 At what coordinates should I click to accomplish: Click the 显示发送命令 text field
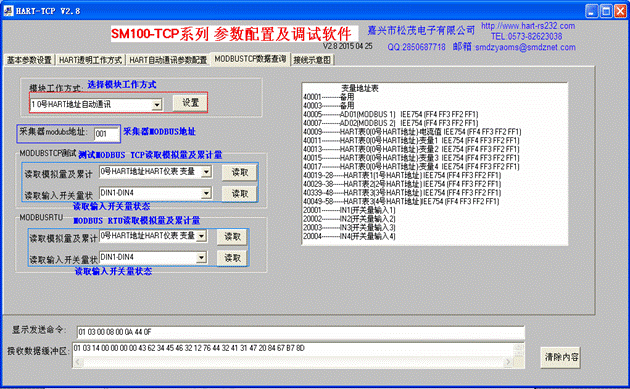[301, 332]
